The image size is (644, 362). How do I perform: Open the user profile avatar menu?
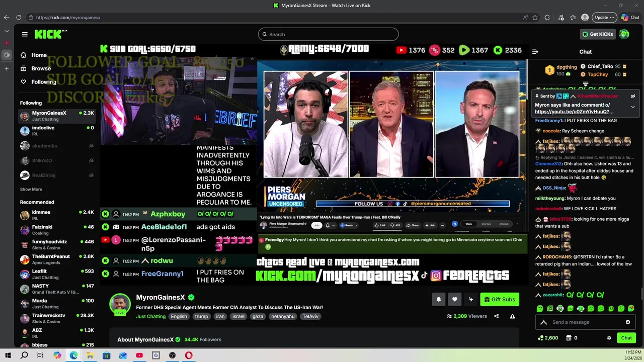click(624, 34)
